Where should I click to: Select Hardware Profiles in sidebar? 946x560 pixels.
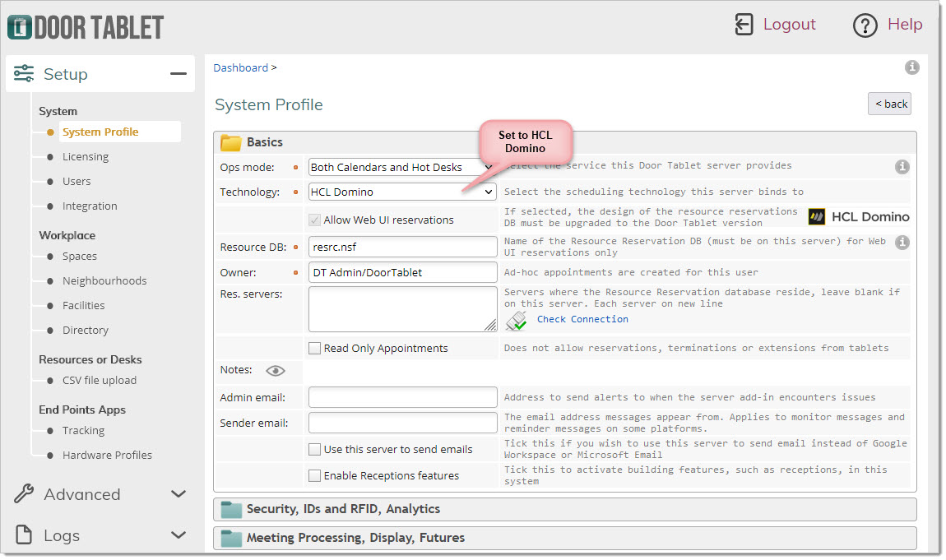107,455
